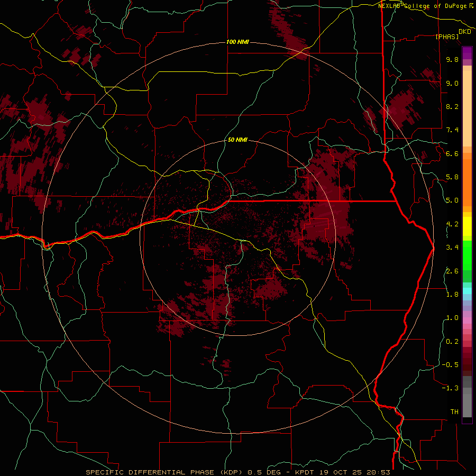
Task: Pick the bright green band in the color bar
Action: [x=467, y=255]
